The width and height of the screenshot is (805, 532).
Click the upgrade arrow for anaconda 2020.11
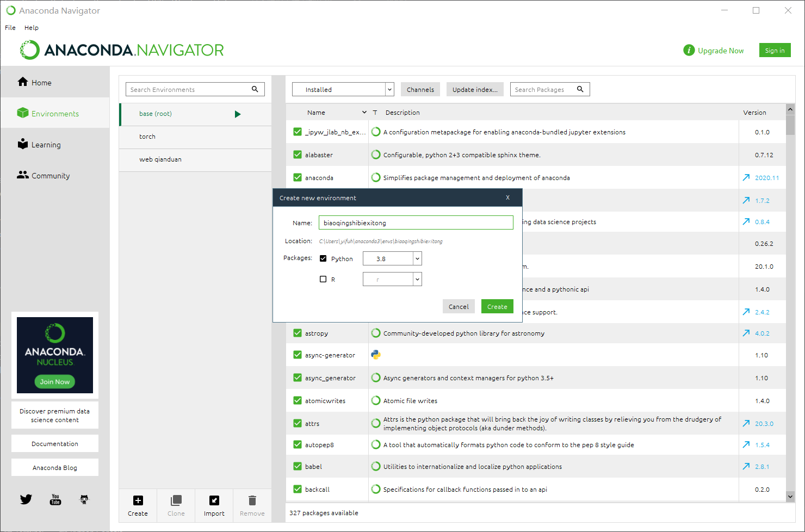pyautogui.click(x=746, y=177)
